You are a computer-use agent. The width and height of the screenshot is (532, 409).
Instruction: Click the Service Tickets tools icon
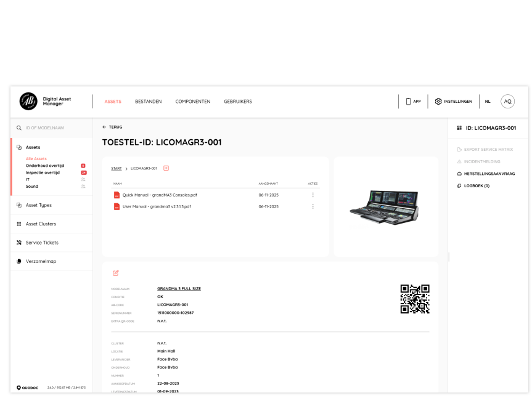pos(19,243)
